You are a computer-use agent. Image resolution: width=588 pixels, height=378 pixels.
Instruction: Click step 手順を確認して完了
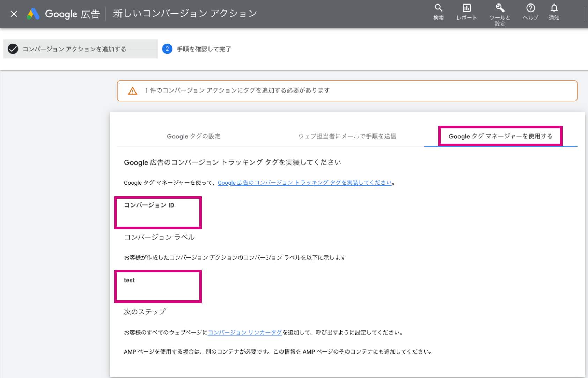pos(204,49)
